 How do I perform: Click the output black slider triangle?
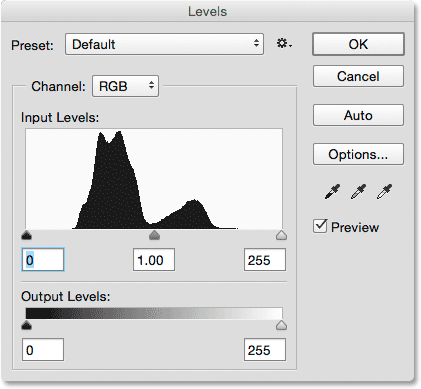click(27, 325)
